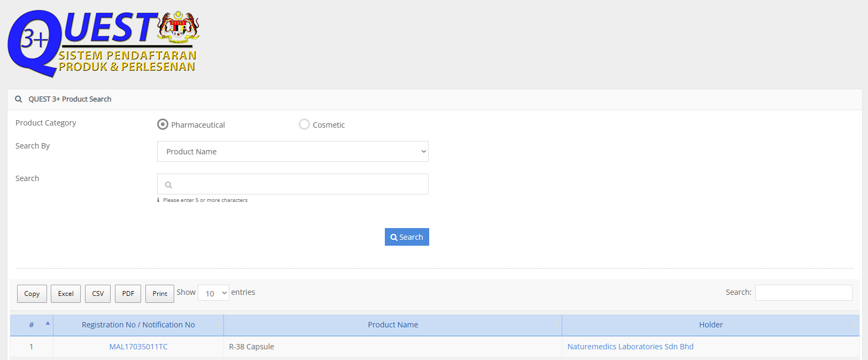Print the results table
This screenshot has width=868, height=360.
click(x=160, y=294)
